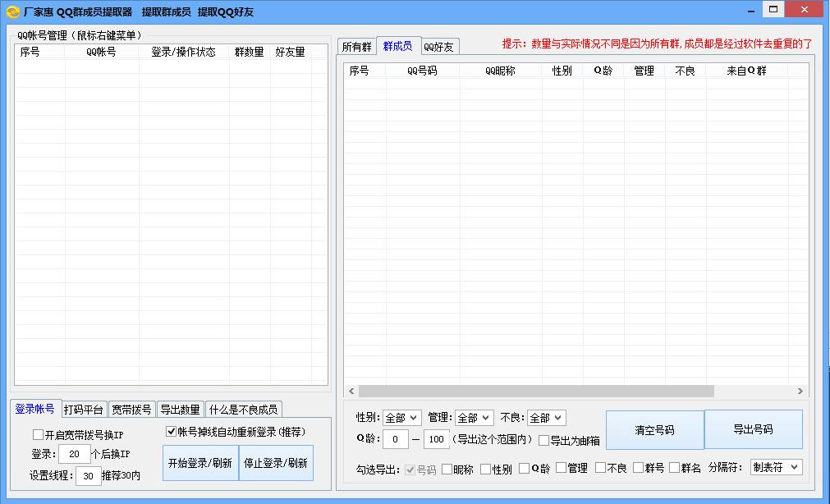
Task: Check the 导出为邮箱 option
Action: [543, 439]
